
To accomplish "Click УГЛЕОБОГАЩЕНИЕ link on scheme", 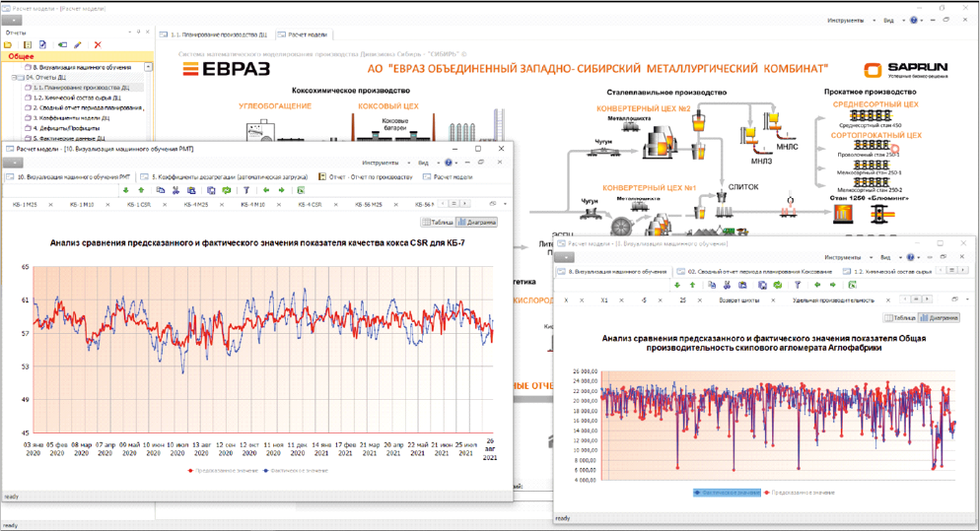I will pyautogui.click(x=275, y=106).
